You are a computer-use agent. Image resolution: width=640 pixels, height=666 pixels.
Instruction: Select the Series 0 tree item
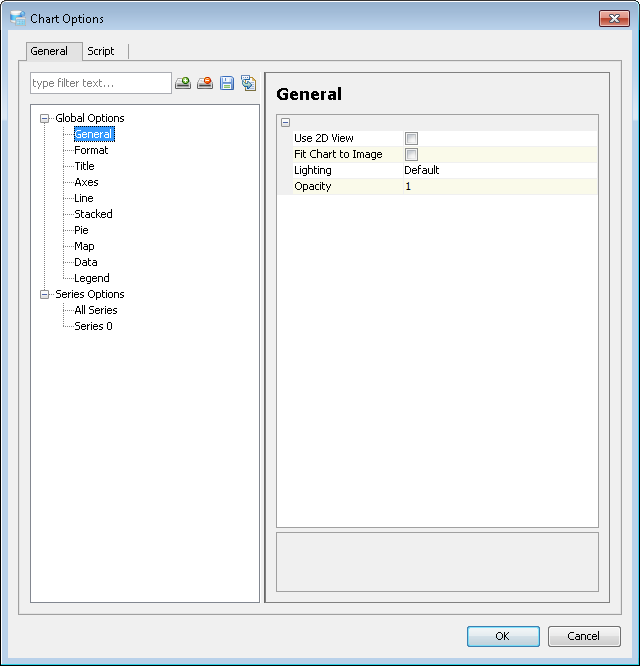(x=93, y=326)
